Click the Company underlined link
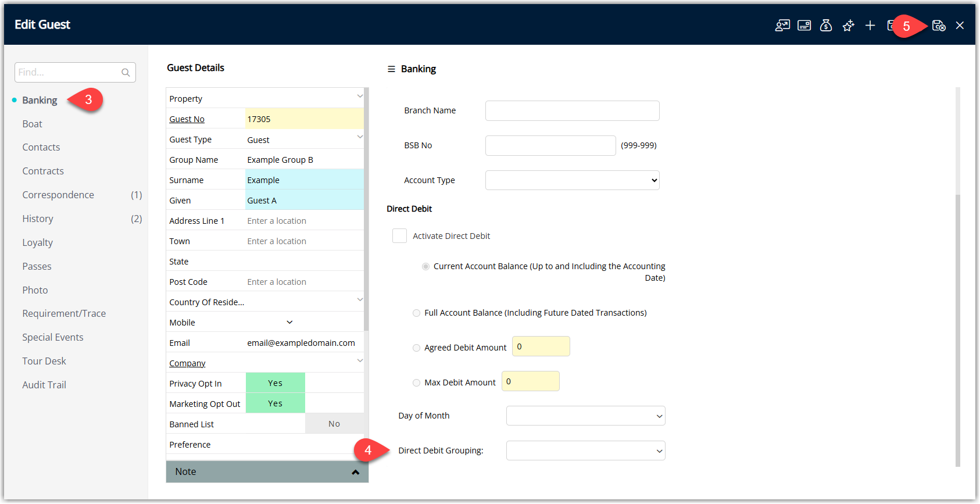This screenshot has width=980, height=504. click(x=187, y=363)
